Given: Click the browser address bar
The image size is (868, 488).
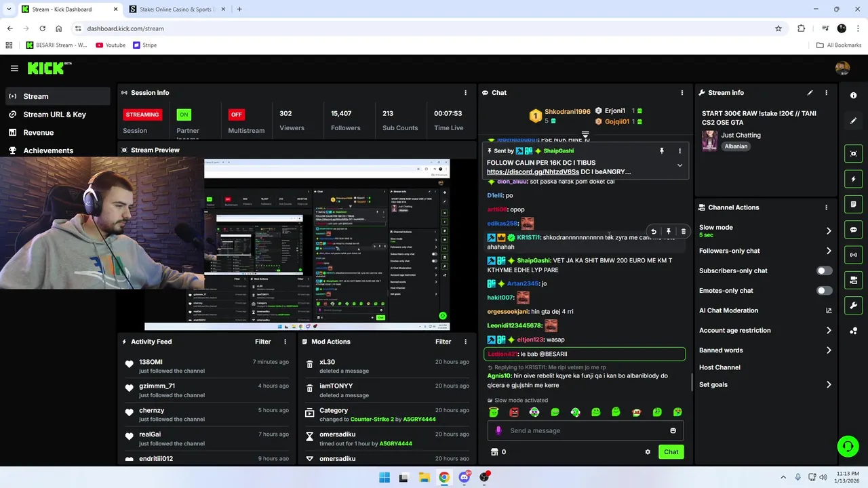Looking at the screenshot, I should coord(427,28).
